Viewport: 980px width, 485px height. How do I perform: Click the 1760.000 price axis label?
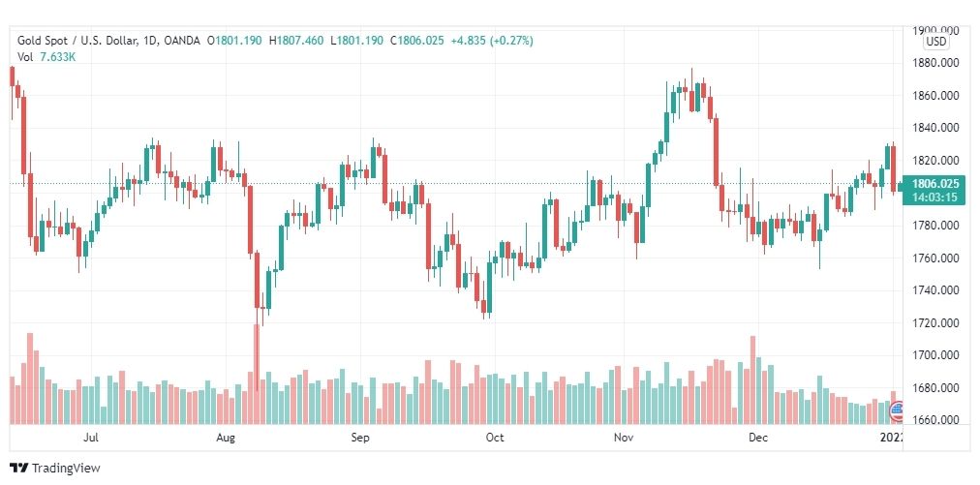[935, 258]
